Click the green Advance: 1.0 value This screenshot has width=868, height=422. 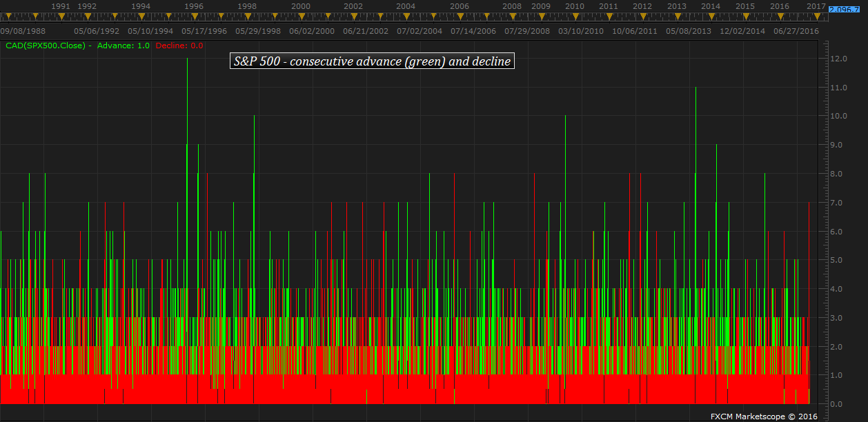tap(124, 46)
